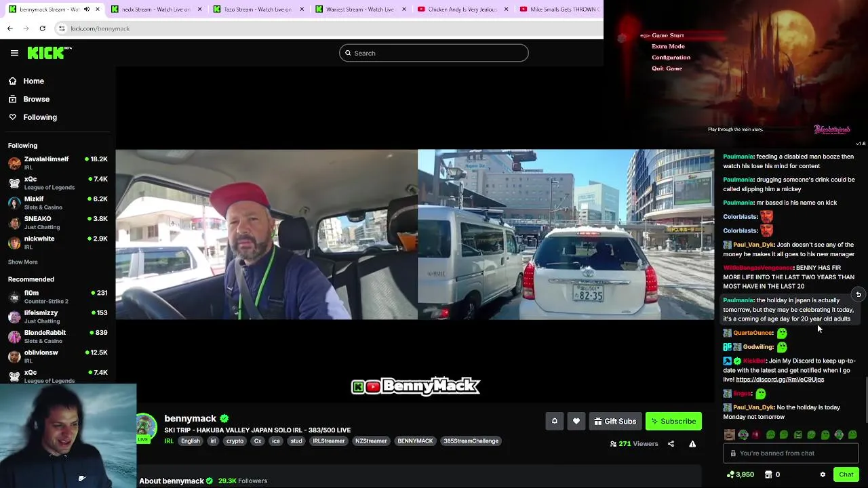This screenshot has width=868, height=488.
Task: Click the Following heart icon in sidebar
Action: 12,117
